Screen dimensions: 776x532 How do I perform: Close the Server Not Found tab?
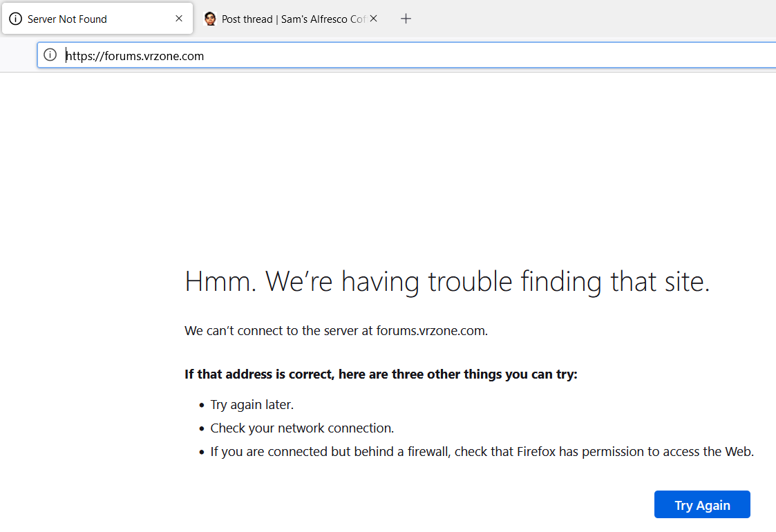(179, 19)
